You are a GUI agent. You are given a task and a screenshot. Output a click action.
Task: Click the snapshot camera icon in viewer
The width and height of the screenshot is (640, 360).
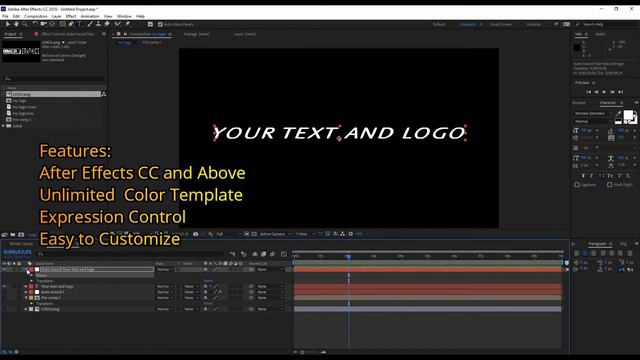(x=196, y=234)
